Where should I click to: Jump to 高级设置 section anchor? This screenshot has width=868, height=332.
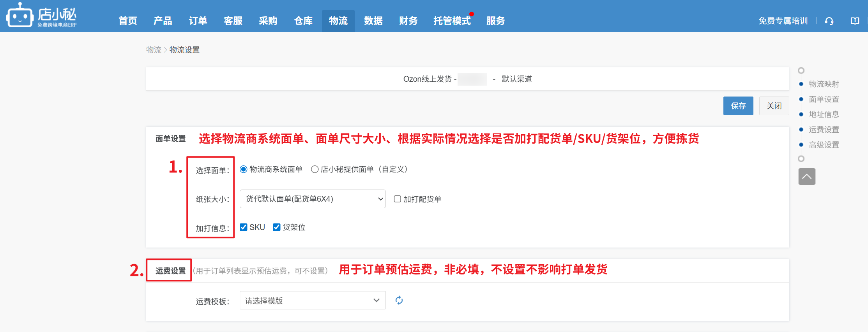(824, 145)
